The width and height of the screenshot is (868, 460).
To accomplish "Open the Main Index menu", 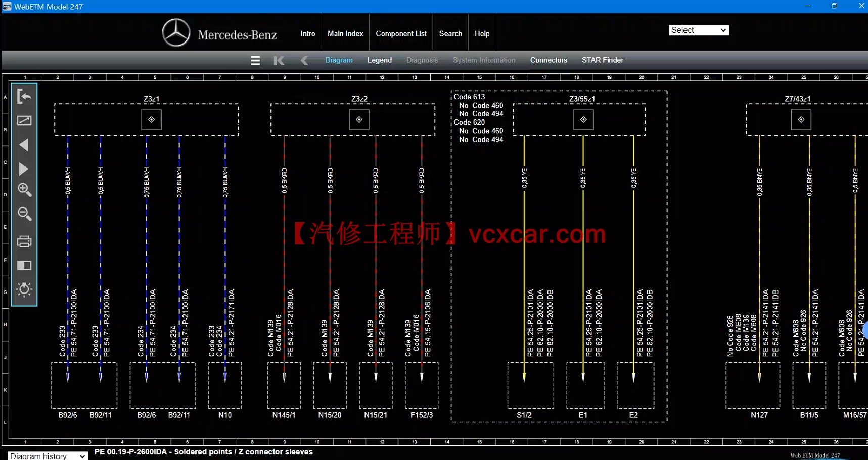I will coord(345,34).
